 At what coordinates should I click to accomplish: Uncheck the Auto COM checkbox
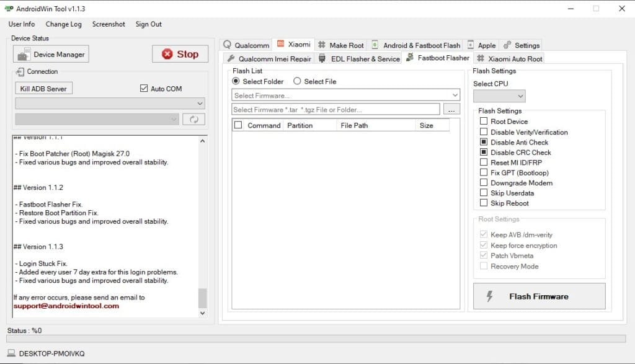point(143,88)
